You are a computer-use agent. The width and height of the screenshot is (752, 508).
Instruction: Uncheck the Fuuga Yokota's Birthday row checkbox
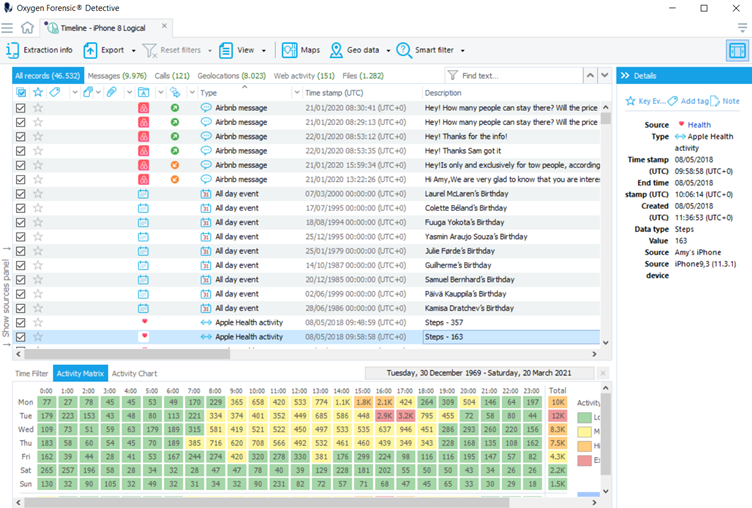click(x=21, y=223)
